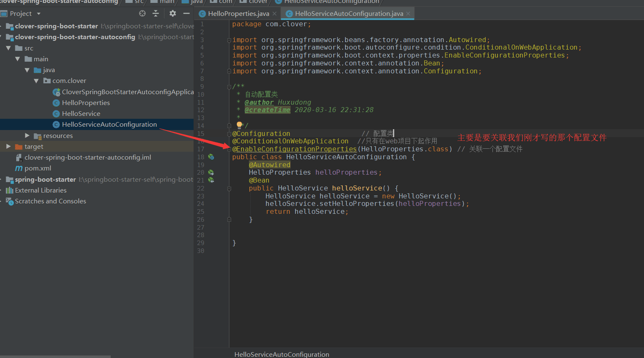The width and height of the screenshot is (644, 358).
Task: Click the Project panel horizontal scrollbar
Action: click(55, 356)
